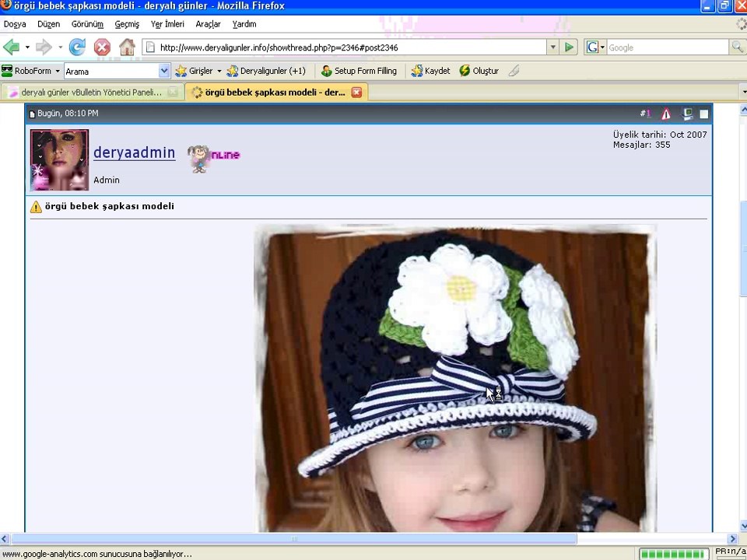Click the Oluştur generate button
The width and height of the screenshot is (747, 560).
[479, 71]
